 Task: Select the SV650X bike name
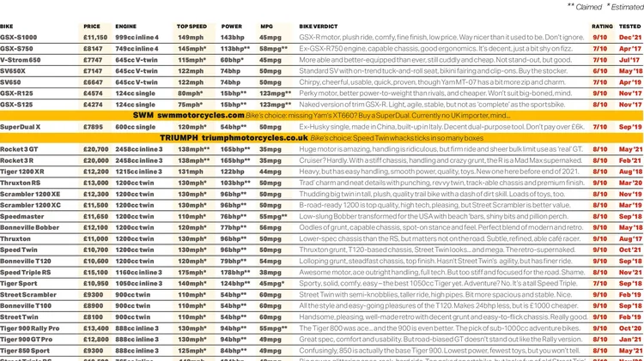[14, 71]
